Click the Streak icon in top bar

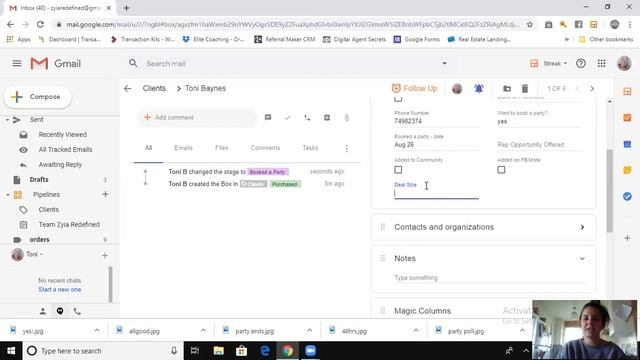click(x=534, y=63)
